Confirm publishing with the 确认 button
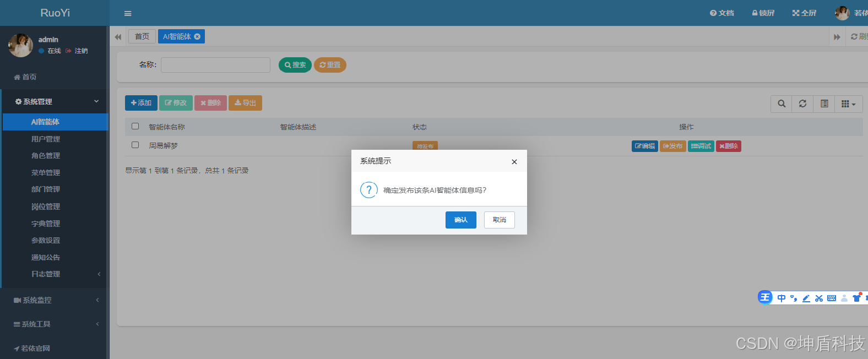Viewport: 868px width, 359px height. pyautogui.click(x=460, y=220)
